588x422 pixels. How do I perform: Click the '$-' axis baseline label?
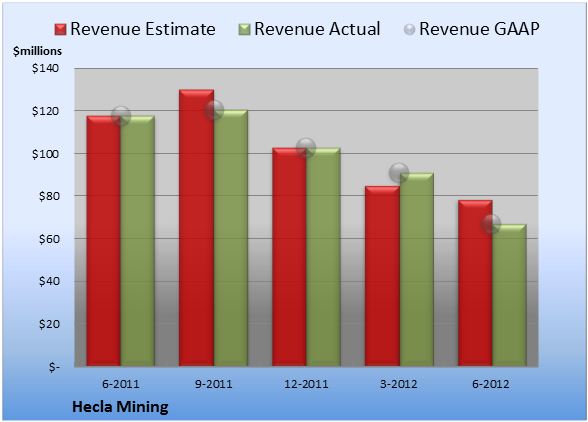click(x=54, y=366)
